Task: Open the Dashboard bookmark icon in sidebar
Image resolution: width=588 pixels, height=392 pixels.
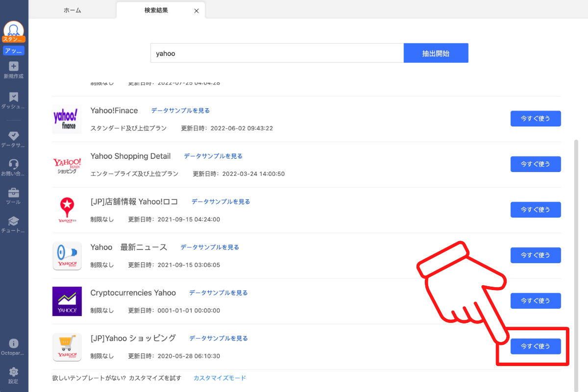Action: point(14,97)
